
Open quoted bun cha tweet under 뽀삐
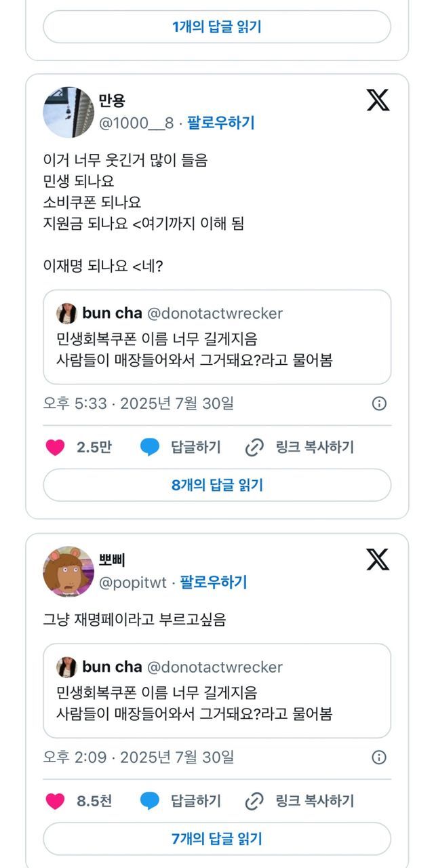coord(217,690)
